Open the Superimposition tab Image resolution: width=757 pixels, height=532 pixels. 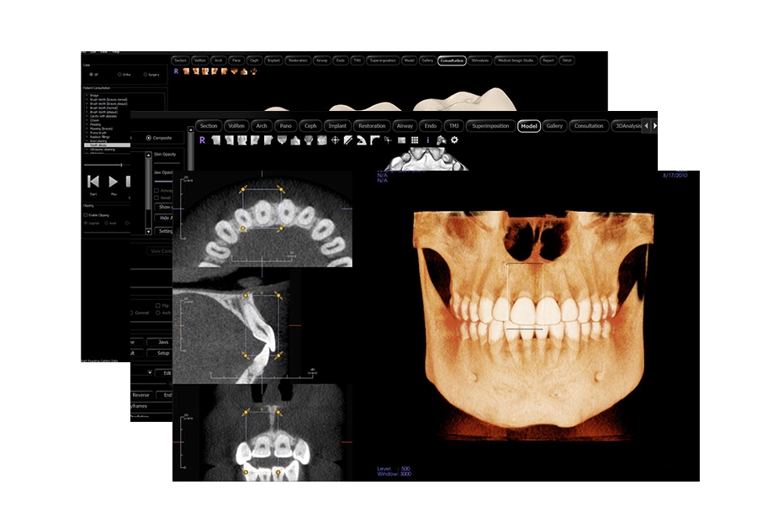(x=490, y=126)
